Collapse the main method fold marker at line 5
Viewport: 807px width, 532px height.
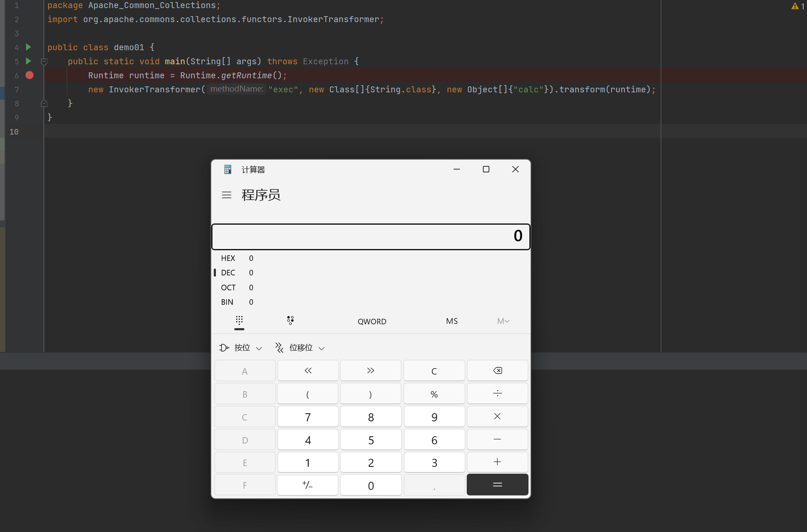point(44,62)
